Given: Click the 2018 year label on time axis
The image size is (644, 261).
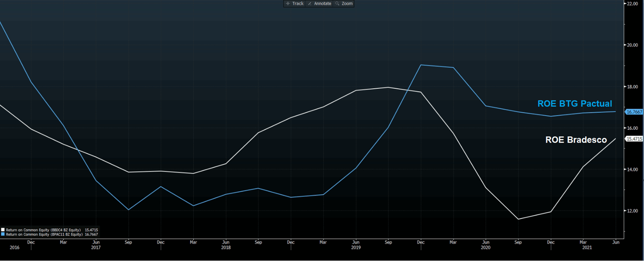Looking at the screenshot, I should (226, 247).
